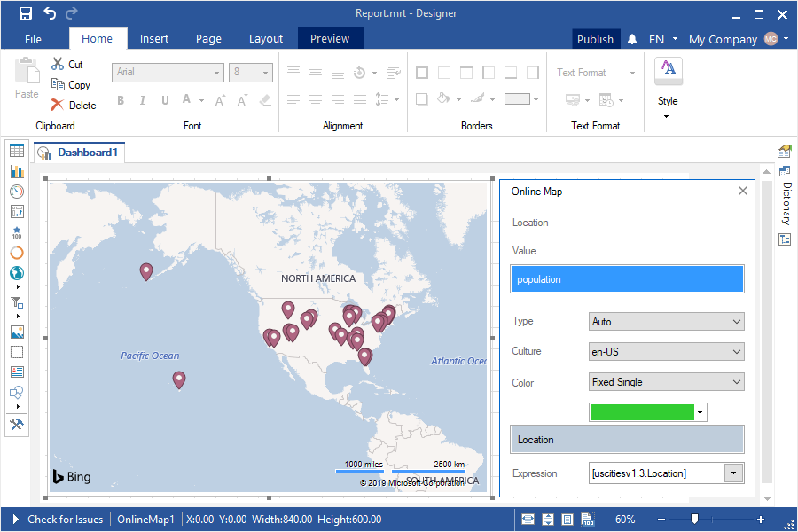Open the File menu

33,39
